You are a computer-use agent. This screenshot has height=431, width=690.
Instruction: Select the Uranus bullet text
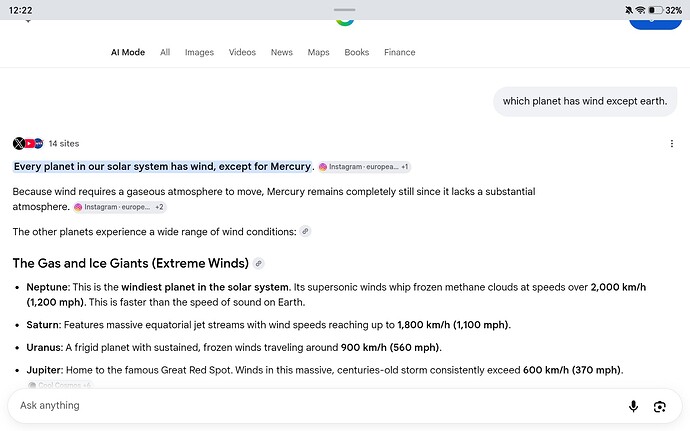pos(234,347)
